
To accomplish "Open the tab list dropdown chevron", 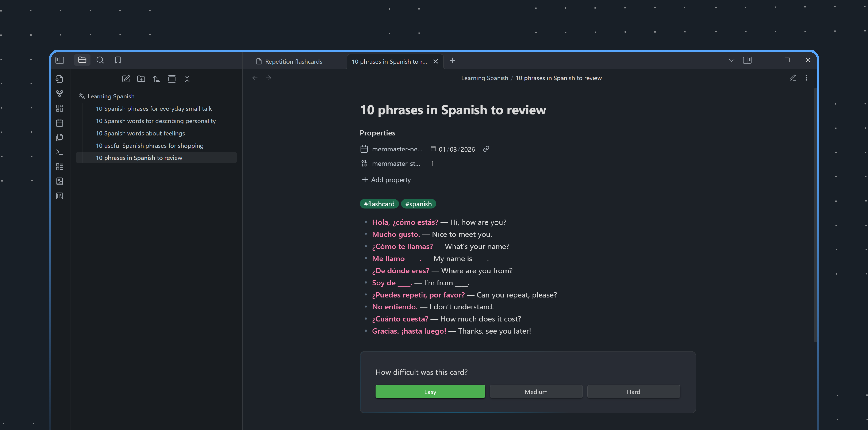I will click(731, 60).
